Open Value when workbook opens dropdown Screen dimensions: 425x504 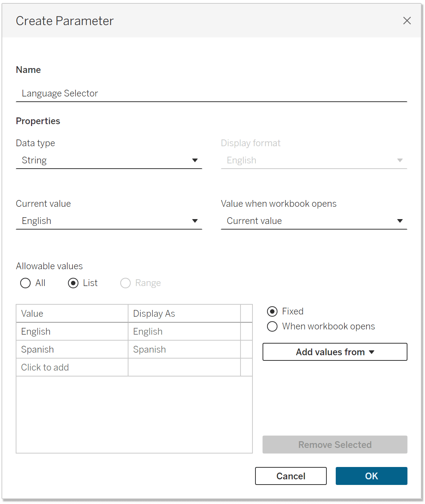(x=314, y=221)
